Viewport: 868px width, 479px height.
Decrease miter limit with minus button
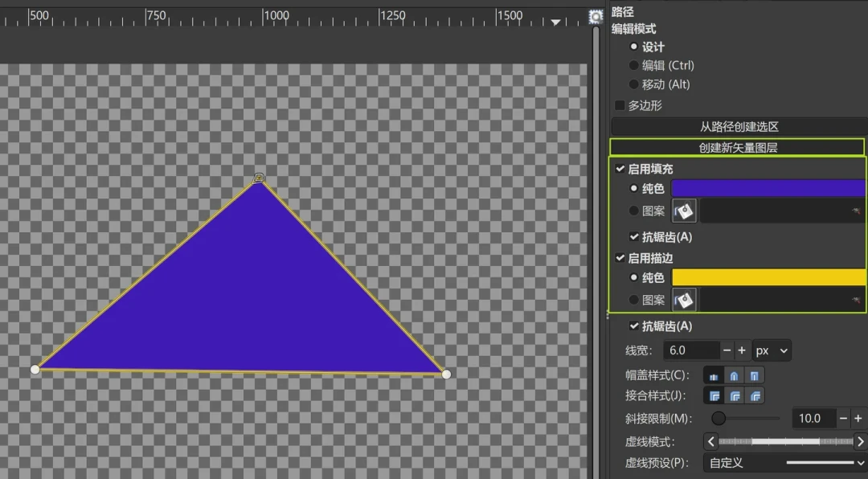click(843, 419)
